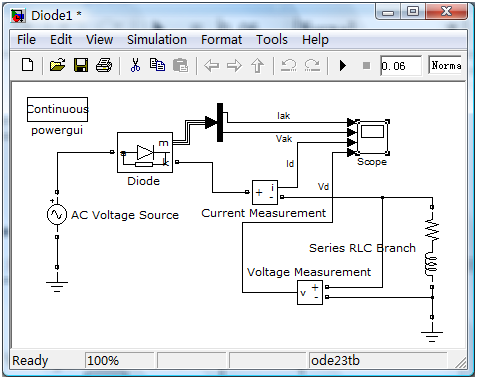477x379 pixels.
Task: Open a model file with folder icon
Action: pos(57,65)
